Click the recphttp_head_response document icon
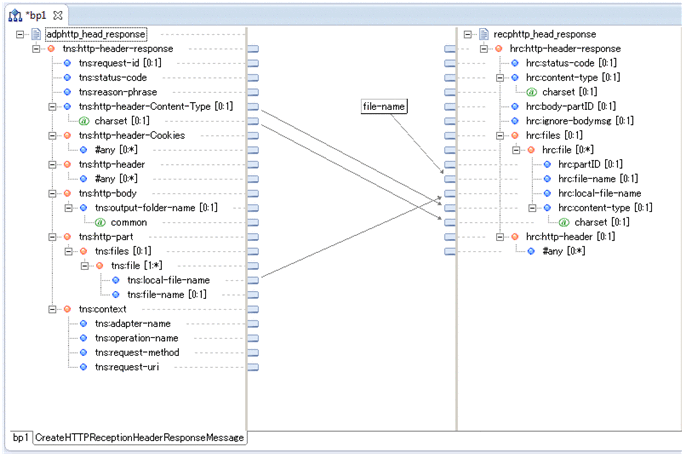Screen dimensions: 685x457 [484, 35]
